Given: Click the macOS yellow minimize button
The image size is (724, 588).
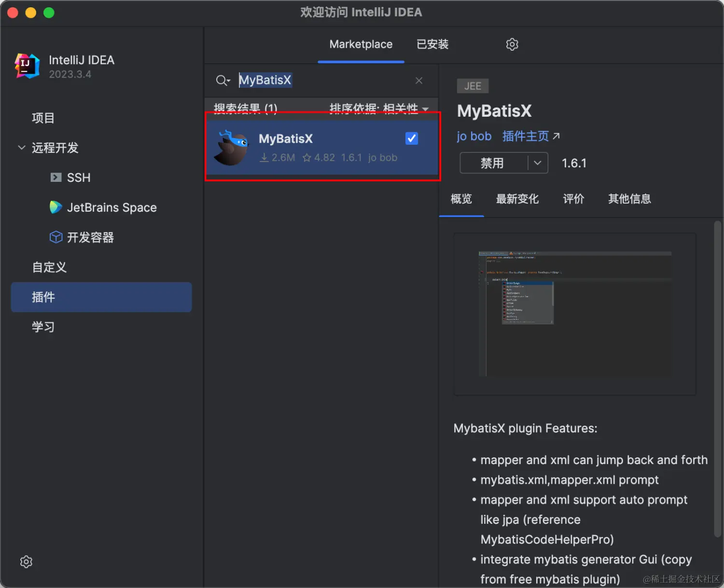Looking at the screenshot, I should pyautogui.click(x=31, y=13).
